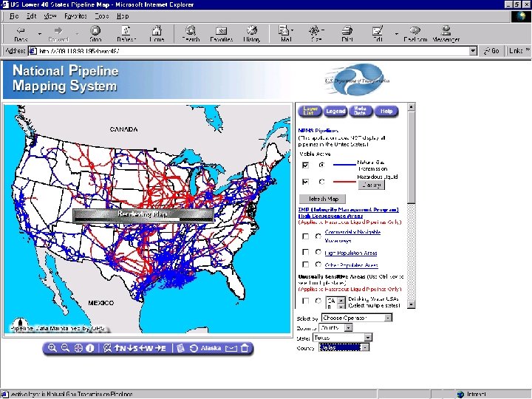The width and height of the screenshot is (532, 399).
Task: Open the Commercially Navigable Waterways link
Action: (352, 236)
